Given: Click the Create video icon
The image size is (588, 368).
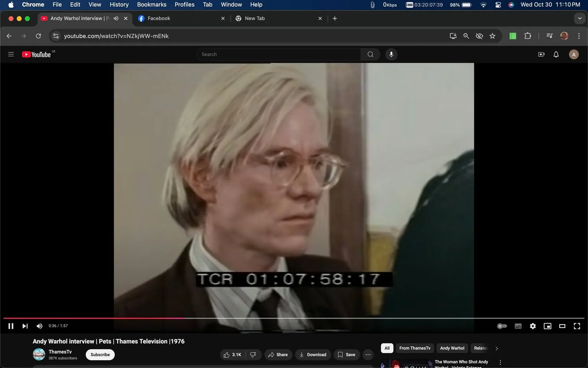Looking at the screenshot, I should point(541,54).
